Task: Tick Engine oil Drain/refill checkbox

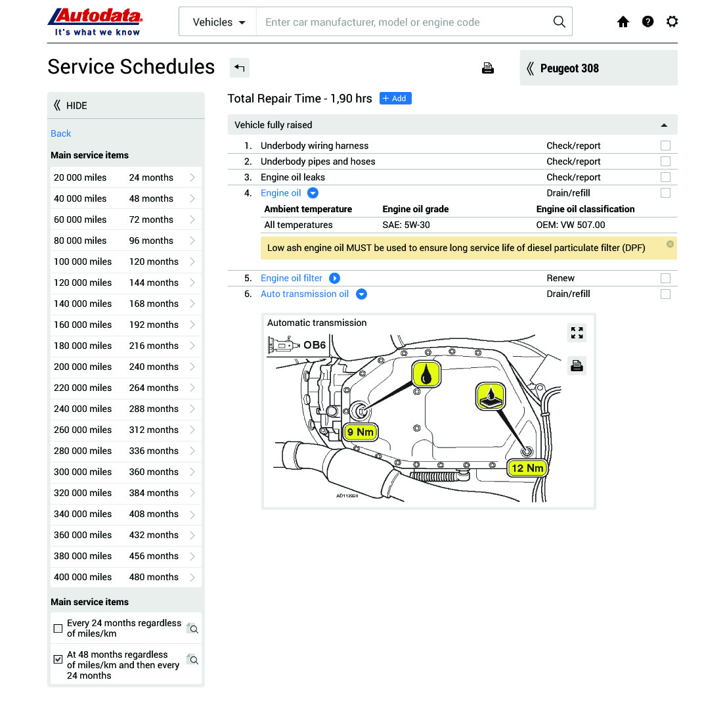Action: (x=666, y=193)
